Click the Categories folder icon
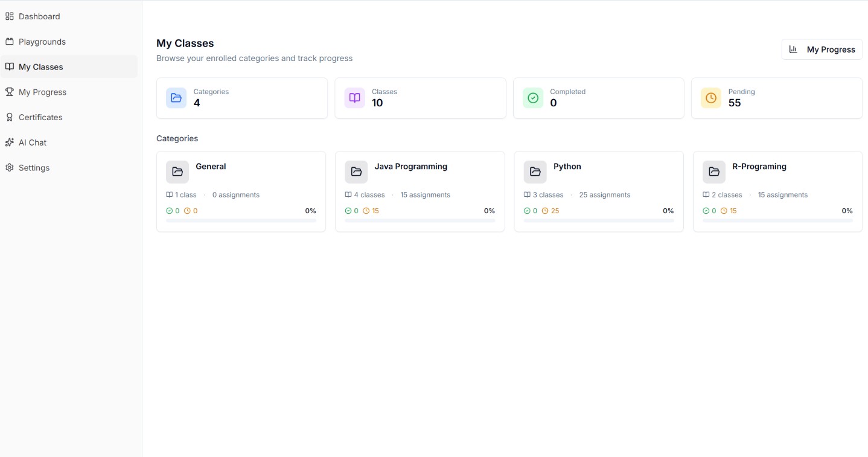Screen dimensions: 868x457 [x=176, y=97]
